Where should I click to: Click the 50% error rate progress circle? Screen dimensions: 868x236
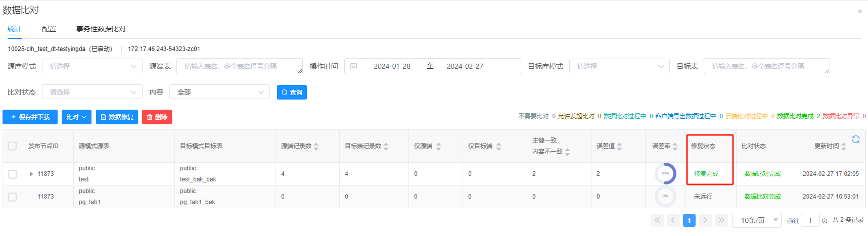tap(665, 173)
